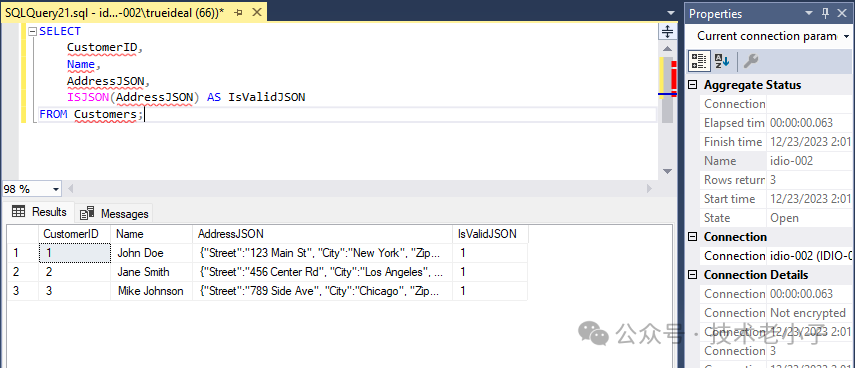Click the Not encrypted connection value
The height and width of the screenshot is (368, 855).
[x=808, y=313]
